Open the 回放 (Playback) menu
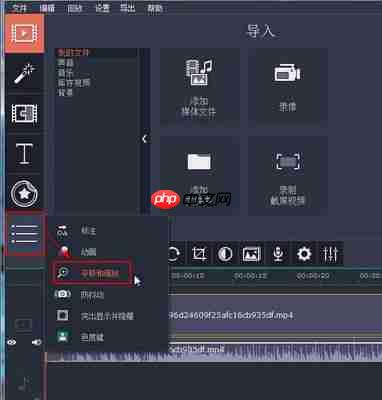This screenshot has height=400, width=382. 75,8
